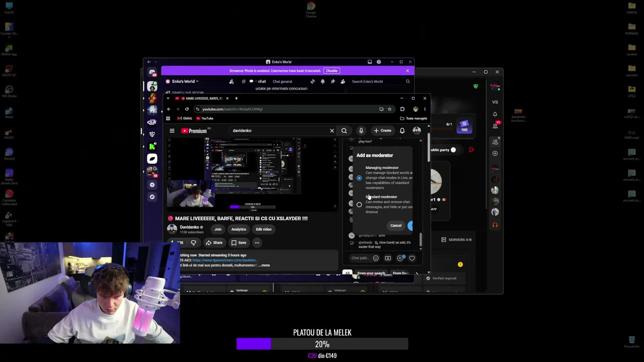Send heart reaction in live chat
This screenshot has width=644, height=362.
tap(412, 258)
